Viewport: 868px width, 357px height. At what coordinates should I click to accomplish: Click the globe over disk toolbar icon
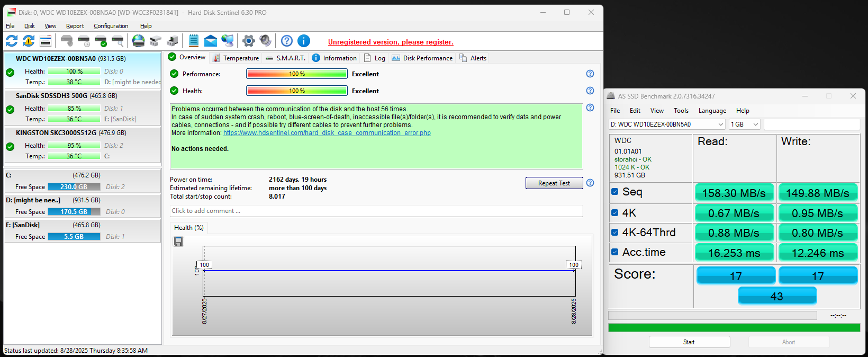[x=138, y=41]
